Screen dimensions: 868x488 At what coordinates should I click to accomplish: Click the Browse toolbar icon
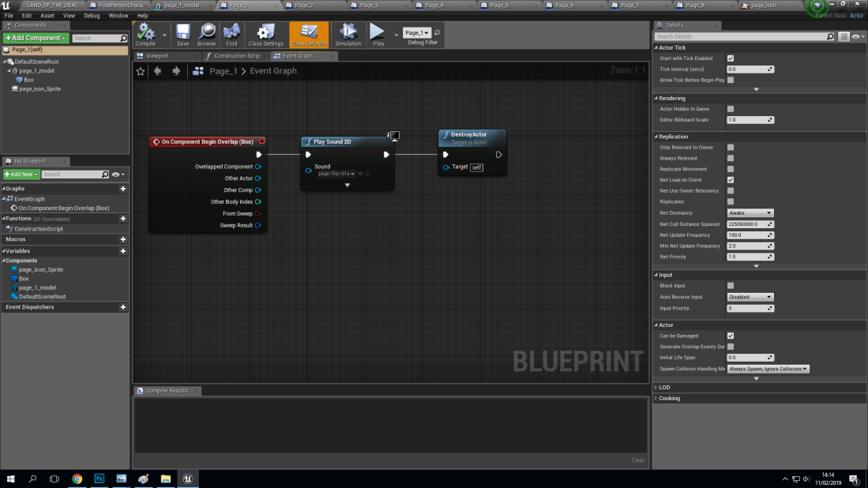(206, 35)
